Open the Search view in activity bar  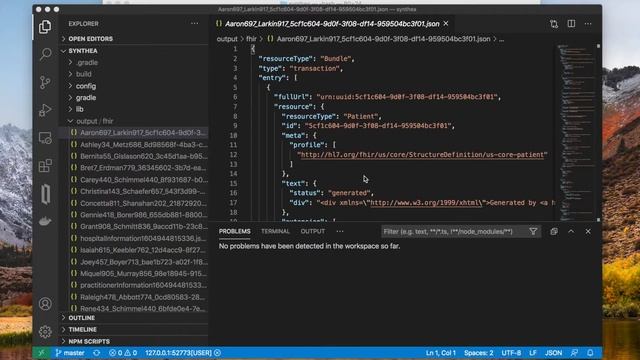click(x=45, y=54)
